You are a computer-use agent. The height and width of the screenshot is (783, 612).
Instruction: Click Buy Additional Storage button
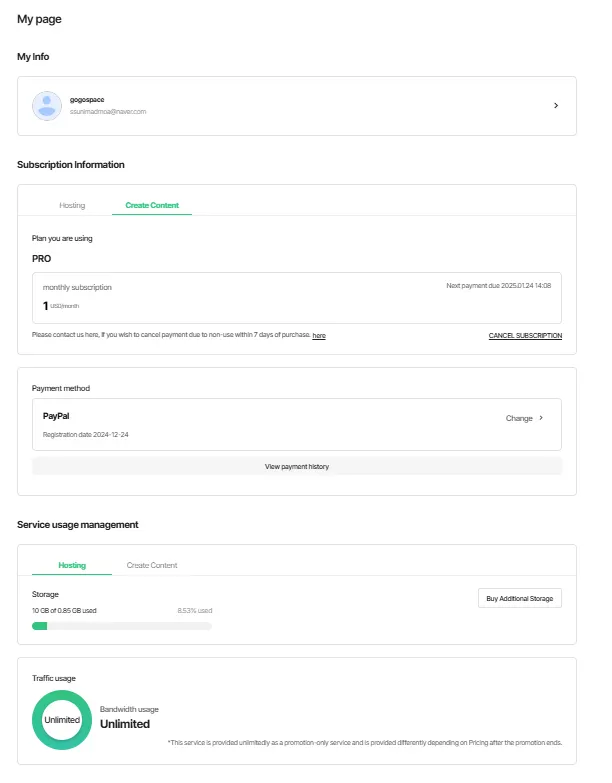520,598
